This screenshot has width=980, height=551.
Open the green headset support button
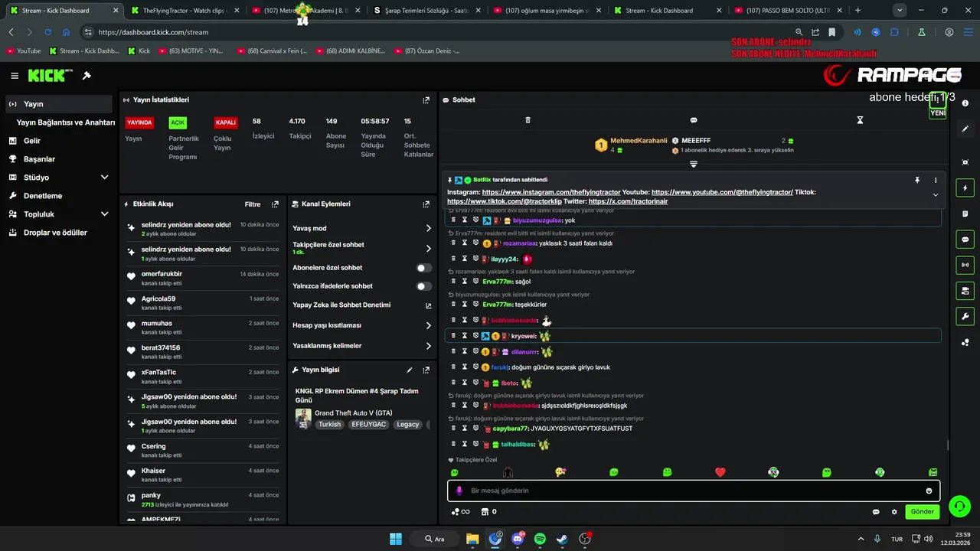[x=959, y=506]
